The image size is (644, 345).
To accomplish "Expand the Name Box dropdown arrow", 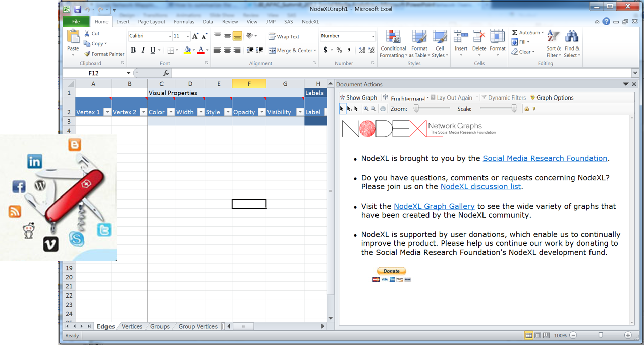I will tap(128, 73).
